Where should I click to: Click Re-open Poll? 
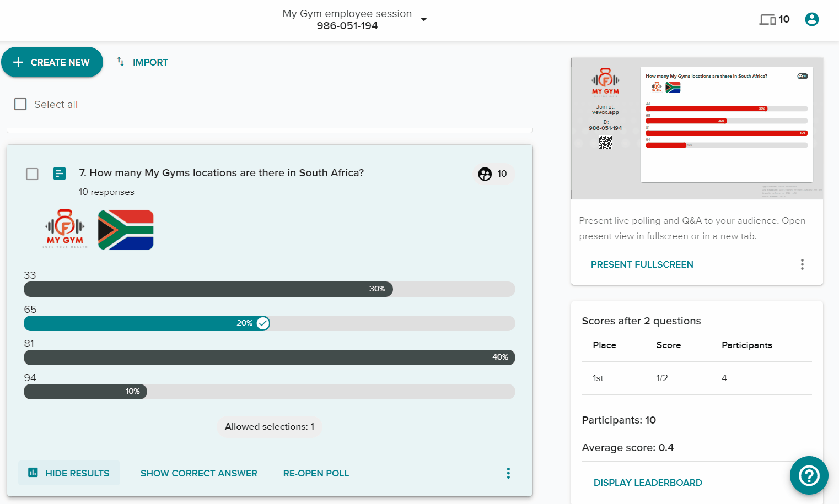click(316, 473)
